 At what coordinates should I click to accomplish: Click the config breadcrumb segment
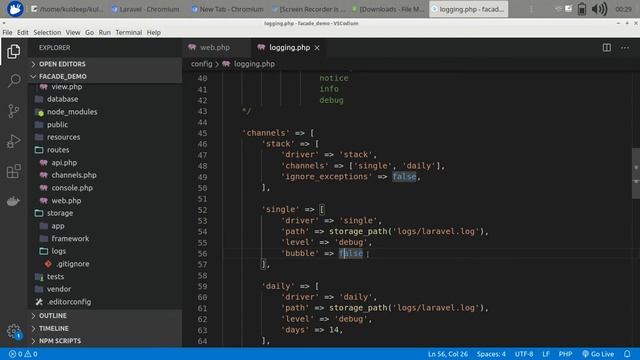pos(201,64)
